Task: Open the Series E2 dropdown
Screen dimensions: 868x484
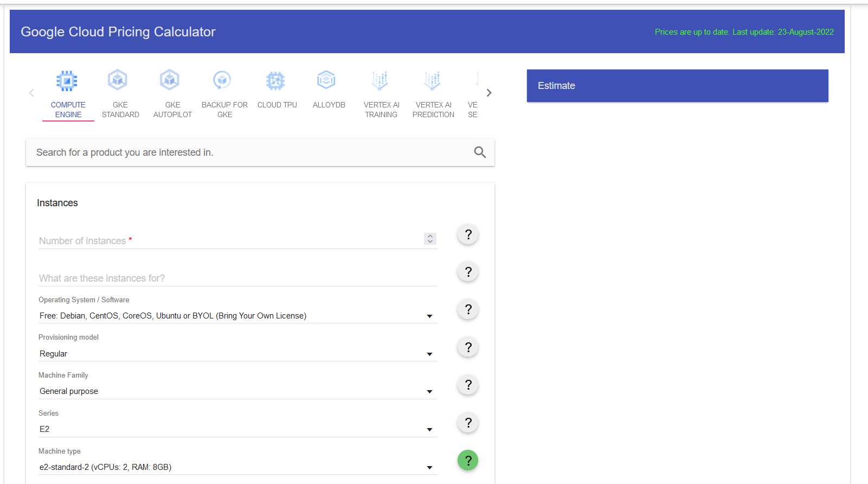Action: point(237,429)
